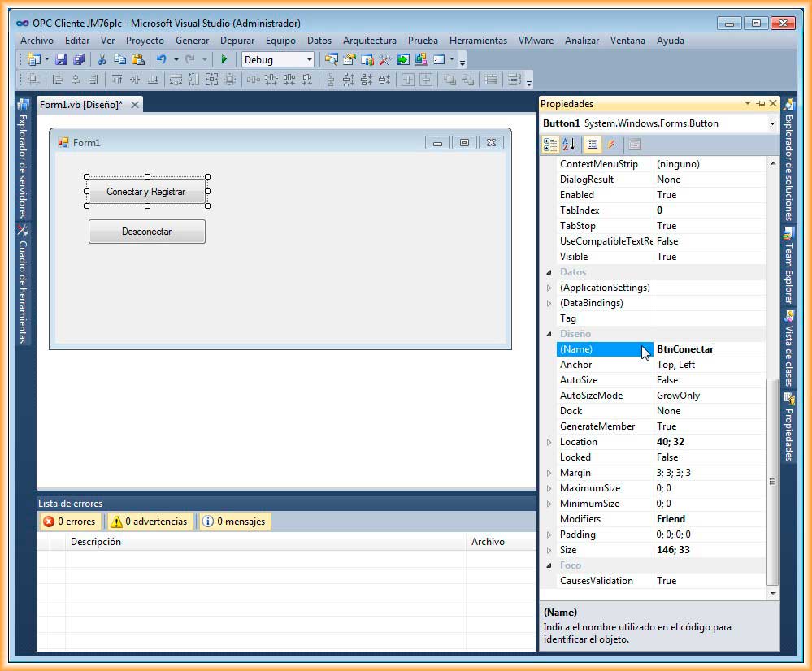
Task: Expand the Location property node
Action: coord(549,442)
